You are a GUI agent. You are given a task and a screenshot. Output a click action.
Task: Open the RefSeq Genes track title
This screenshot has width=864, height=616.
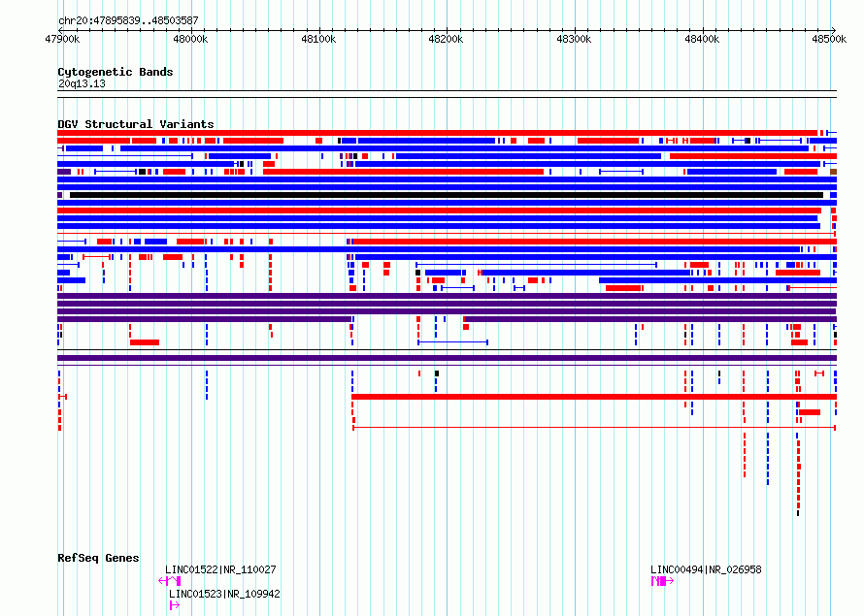click(x=98, y=558)
